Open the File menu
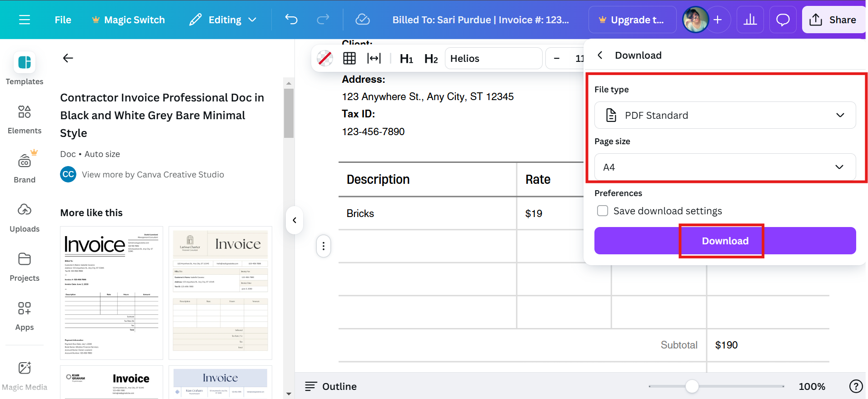The image size is (868, 399). coord(63,20)
